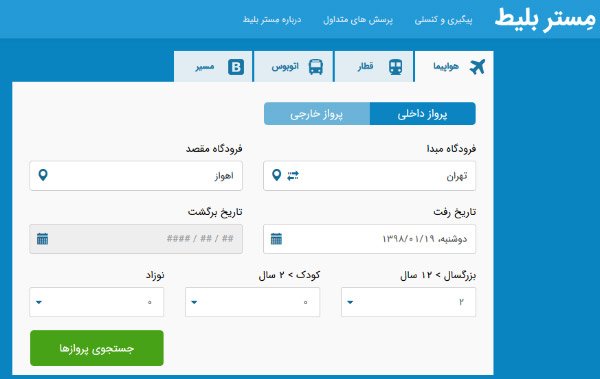Switch to the اتوبوس bus tab label

click(x=285, y=67)
